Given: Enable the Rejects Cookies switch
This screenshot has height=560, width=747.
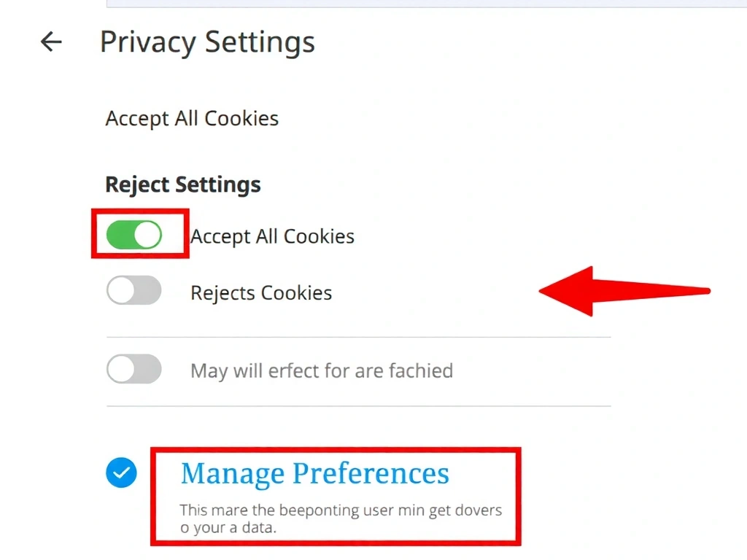Looking at the screenshot, I should tap(133, 290).
